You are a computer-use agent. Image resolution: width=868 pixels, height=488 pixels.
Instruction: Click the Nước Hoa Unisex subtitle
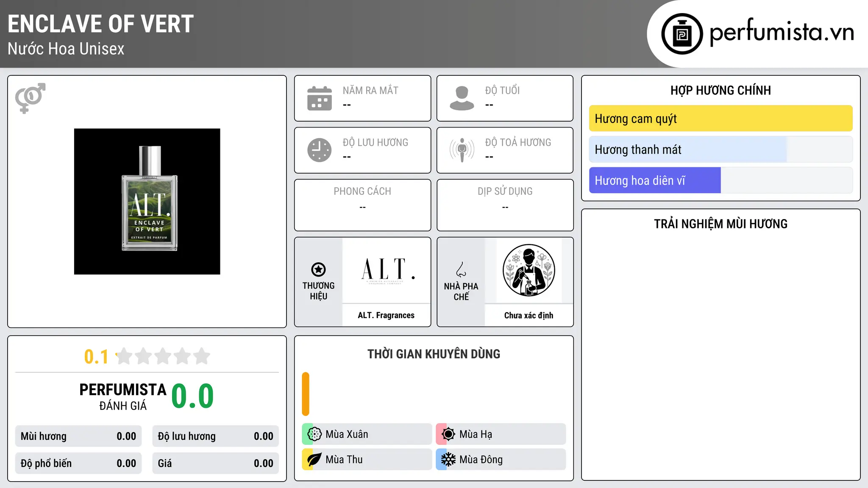click(66, 49)
